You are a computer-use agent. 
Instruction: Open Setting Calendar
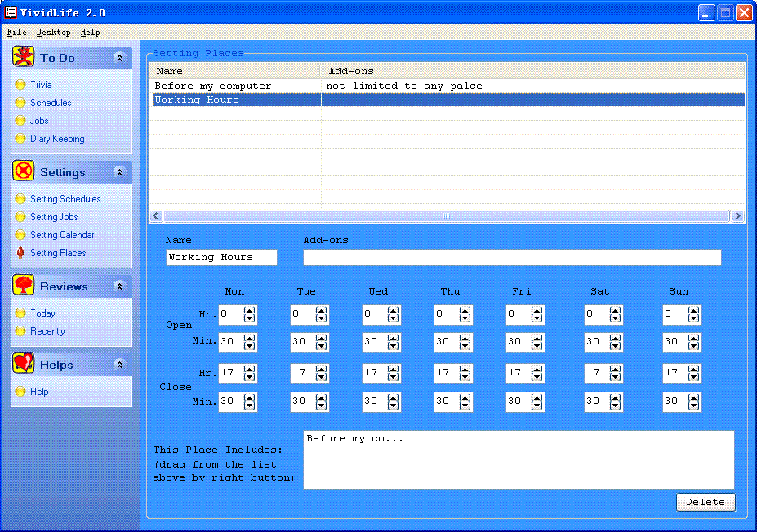[x=62, y=235]
